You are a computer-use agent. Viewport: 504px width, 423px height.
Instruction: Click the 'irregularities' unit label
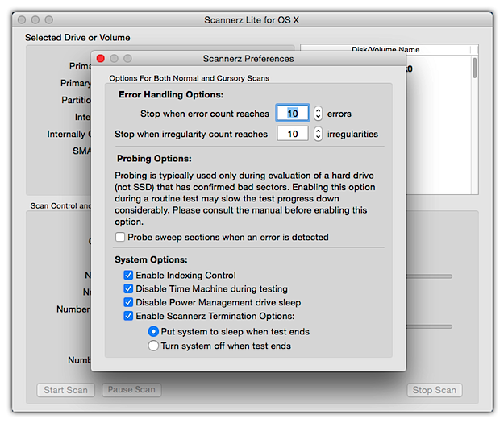pyautogui.click(x=352, y=134)
